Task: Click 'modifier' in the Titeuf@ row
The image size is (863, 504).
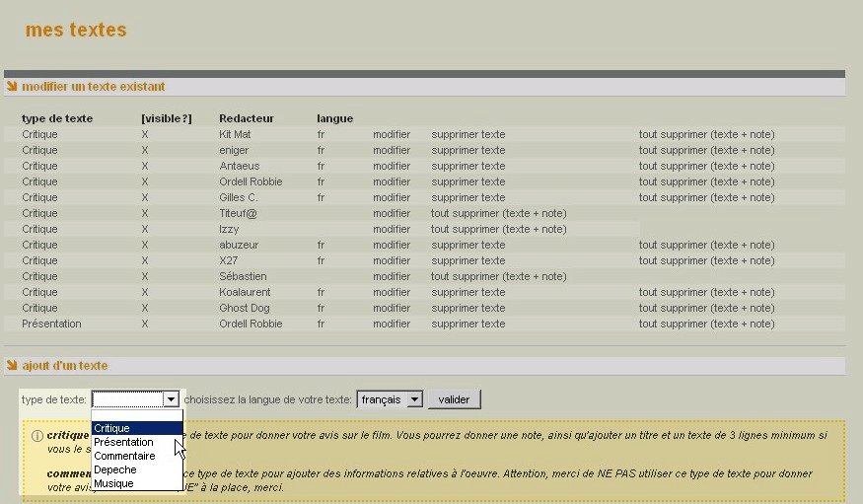Action: pyautogui.click(x=392, y=213)
